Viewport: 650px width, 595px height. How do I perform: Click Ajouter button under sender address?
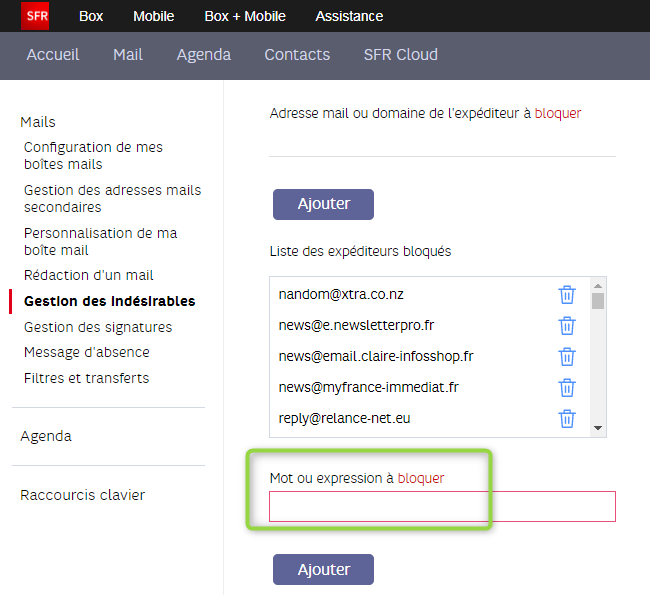coord(323,204)
